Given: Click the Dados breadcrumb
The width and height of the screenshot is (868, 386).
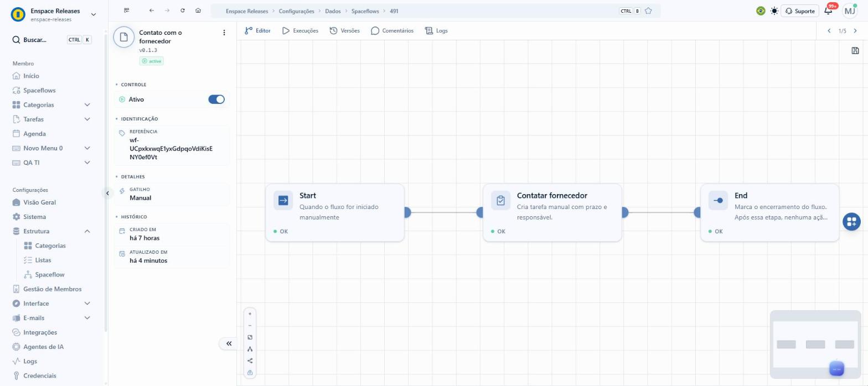Looking at the screenshot, I should 333,11.
